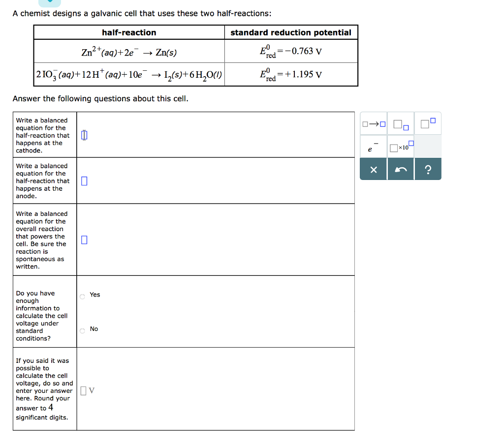The height and width of the screenshot is (447, 504).
Task: Insert a reaction arrow from the palette
Action: click(374, 123)
